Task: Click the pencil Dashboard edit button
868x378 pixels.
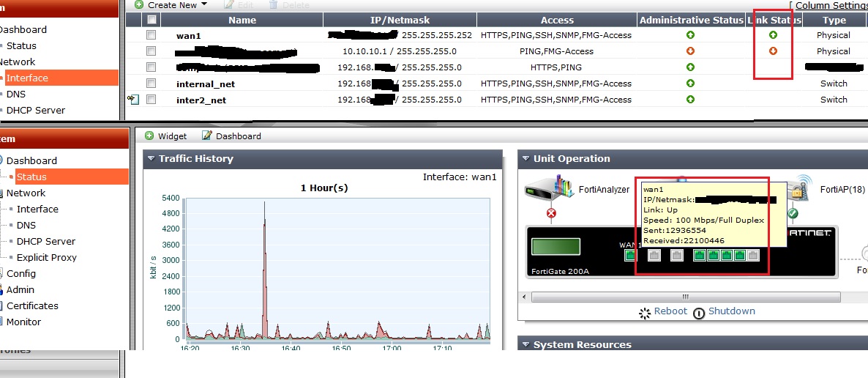Action: pos(231,136)
